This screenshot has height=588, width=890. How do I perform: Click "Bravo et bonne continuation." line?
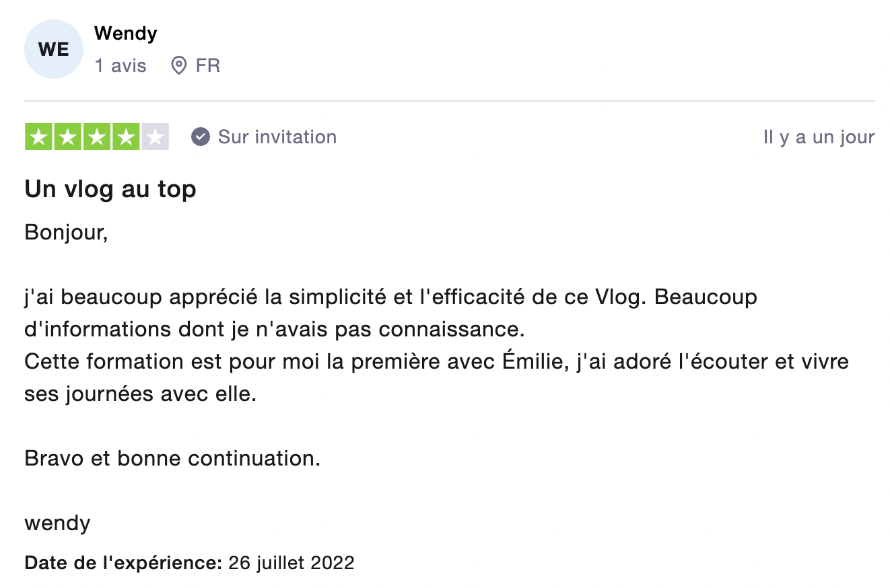(x=172, y=459)
